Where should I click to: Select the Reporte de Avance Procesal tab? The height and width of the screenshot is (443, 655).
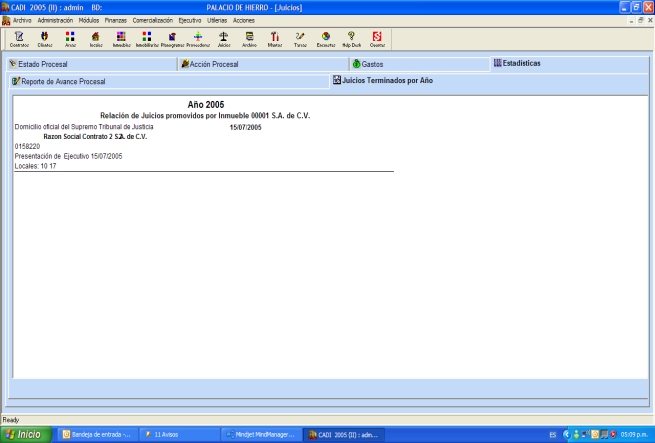(62, 81)
